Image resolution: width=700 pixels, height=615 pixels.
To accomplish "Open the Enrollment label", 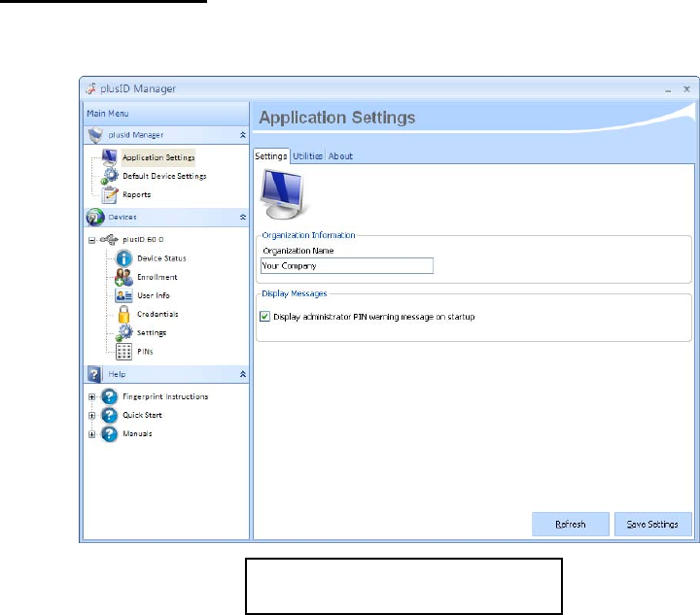I will click(157, 277).
